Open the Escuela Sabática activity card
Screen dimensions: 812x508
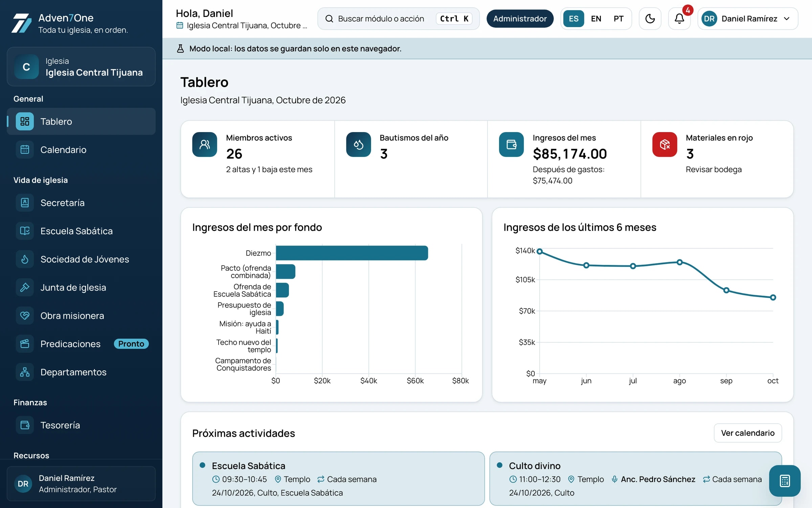pyautogui.click(x=338, y=479)
